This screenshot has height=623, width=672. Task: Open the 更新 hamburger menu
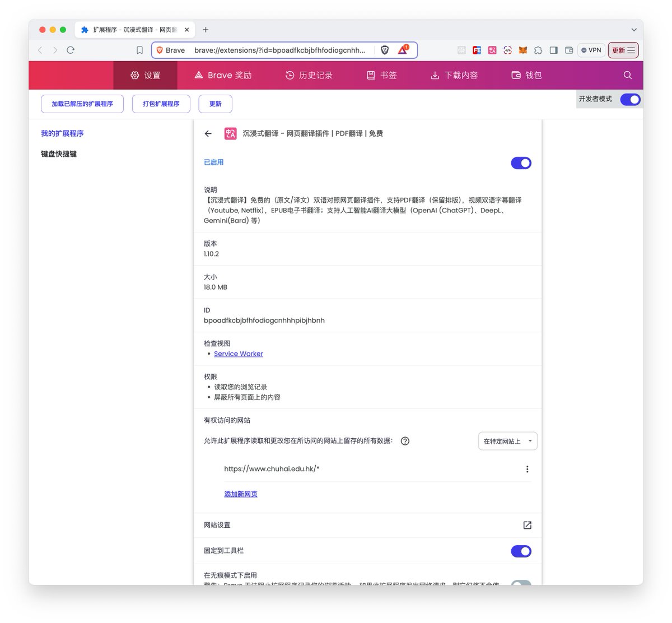pos(623,50)
